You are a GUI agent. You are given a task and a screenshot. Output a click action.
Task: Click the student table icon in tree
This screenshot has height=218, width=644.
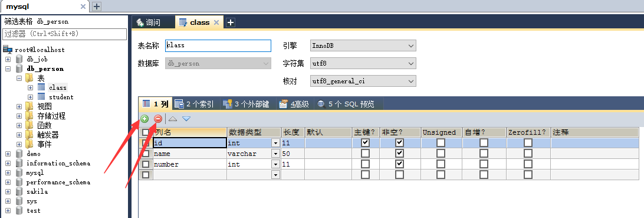coord(41,97)
